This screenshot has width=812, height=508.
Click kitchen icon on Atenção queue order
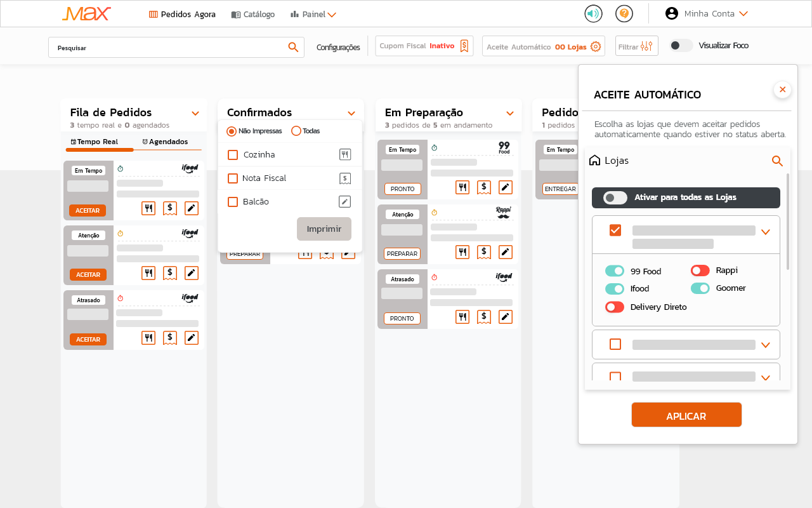pos(148,273)
